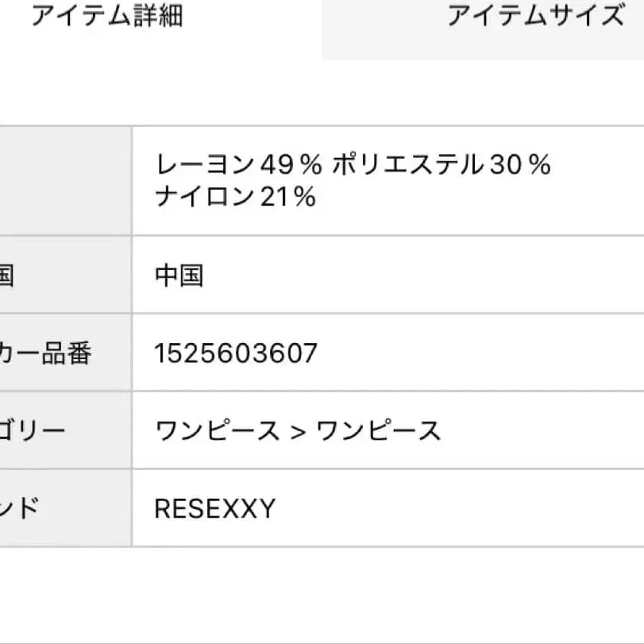Click the second ワンピース subcategory link
This screenshot has width=644, height=644.
[x=378, y=430]
